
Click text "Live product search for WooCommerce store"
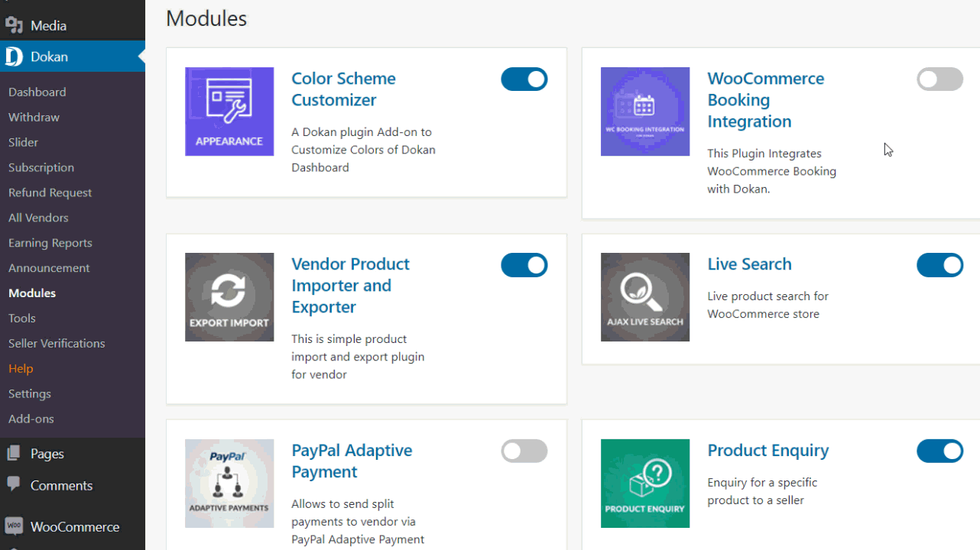pyautogui.click(x=767, y=305)
